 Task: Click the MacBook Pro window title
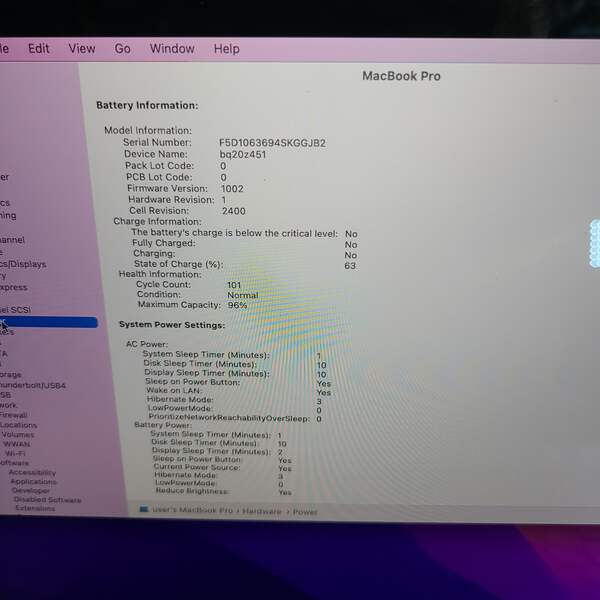pyautogui.click(x=401, y=76)
